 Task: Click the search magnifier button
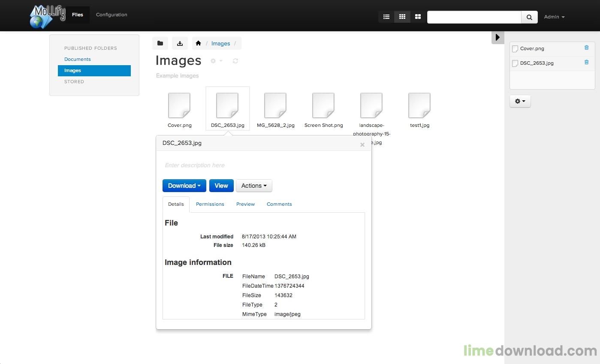529,17
